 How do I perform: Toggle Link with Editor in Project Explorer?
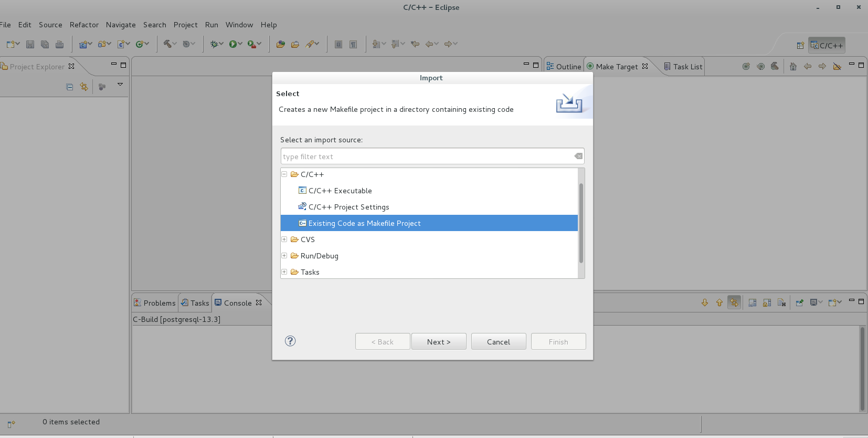point(84,87)
